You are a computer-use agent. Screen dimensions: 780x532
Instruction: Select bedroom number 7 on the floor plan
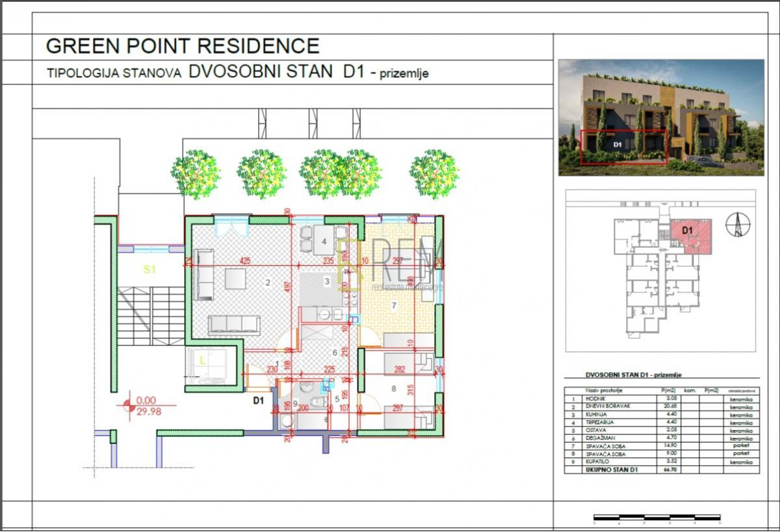click(393, 305)
